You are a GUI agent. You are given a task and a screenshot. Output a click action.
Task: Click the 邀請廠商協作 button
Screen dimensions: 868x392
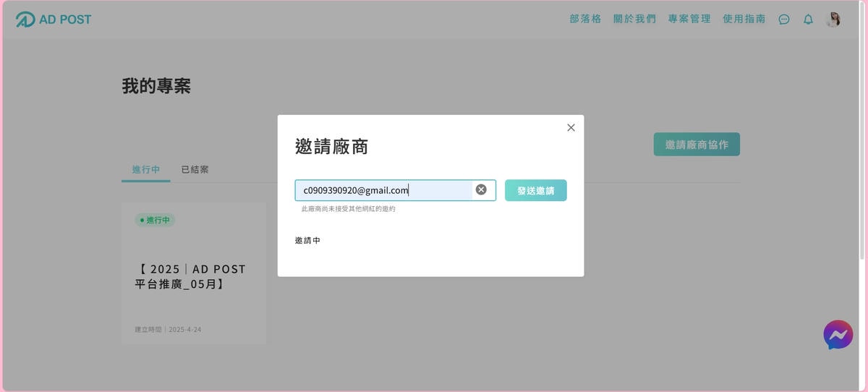[697, 145]
